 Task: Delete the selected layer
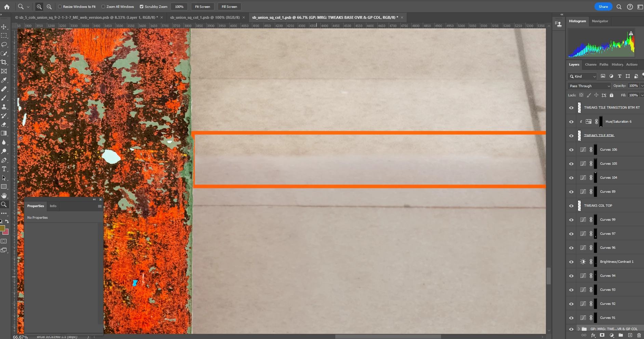[x=639, y=335]
